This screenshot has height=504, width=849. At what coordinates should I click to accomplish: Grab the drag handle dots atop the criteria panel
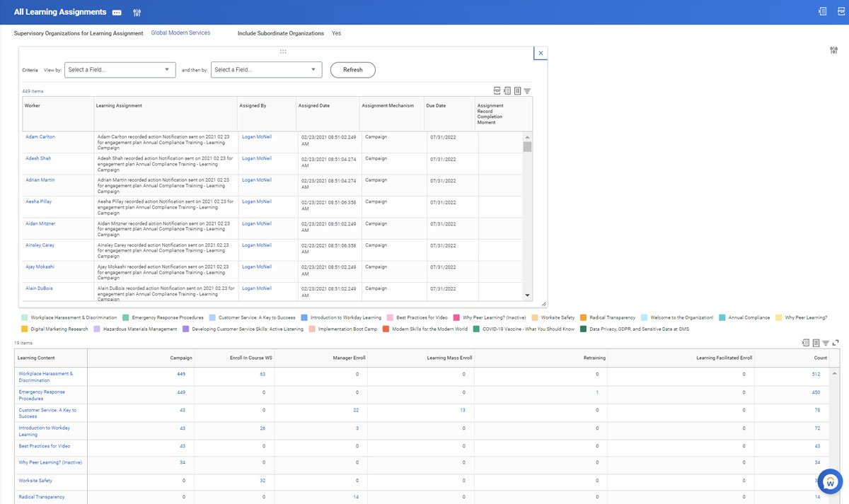pyautogui.click(x=283, y=52)
